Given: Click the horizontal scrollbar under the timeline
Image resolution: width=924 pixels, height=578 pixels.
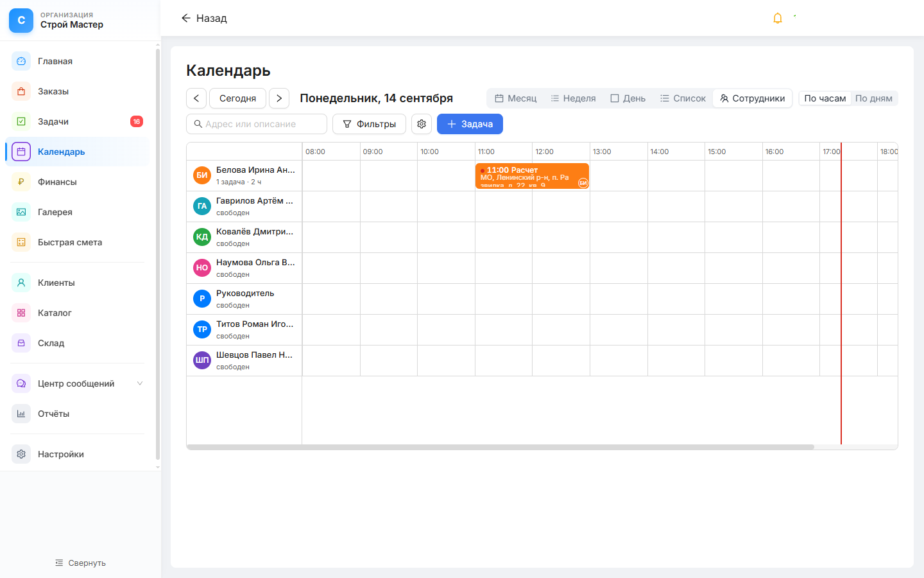Looking at the screenshot, I should click(501, 447).
